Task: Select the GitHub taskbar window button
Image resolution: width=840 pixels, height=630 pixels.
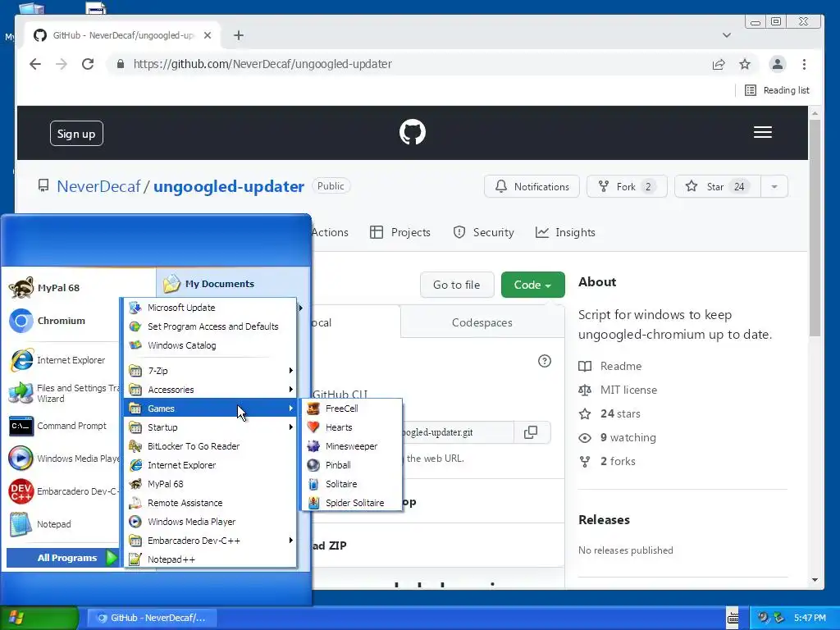Action: 152,618
